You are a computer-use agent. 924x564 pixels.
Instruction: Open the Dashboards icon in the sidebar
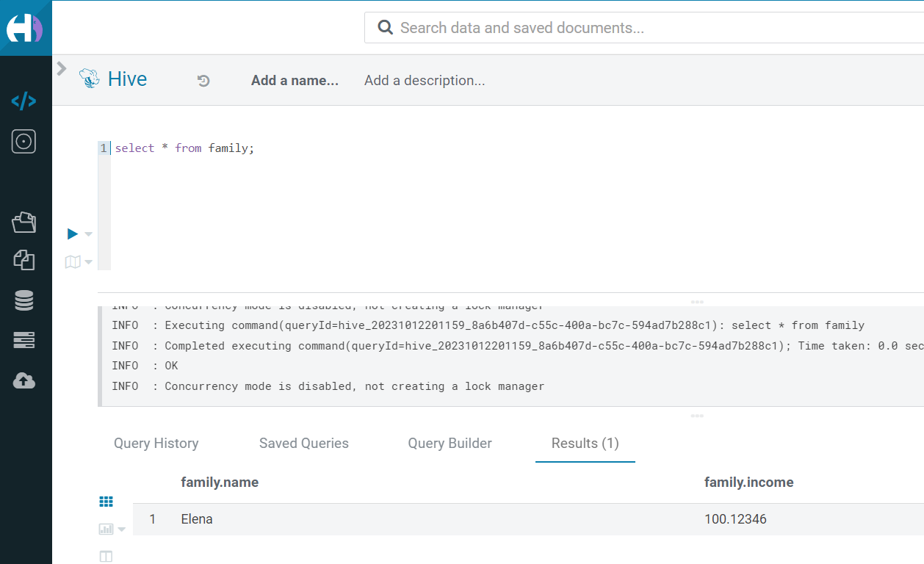pyautogui.click(x=24, y=141)
